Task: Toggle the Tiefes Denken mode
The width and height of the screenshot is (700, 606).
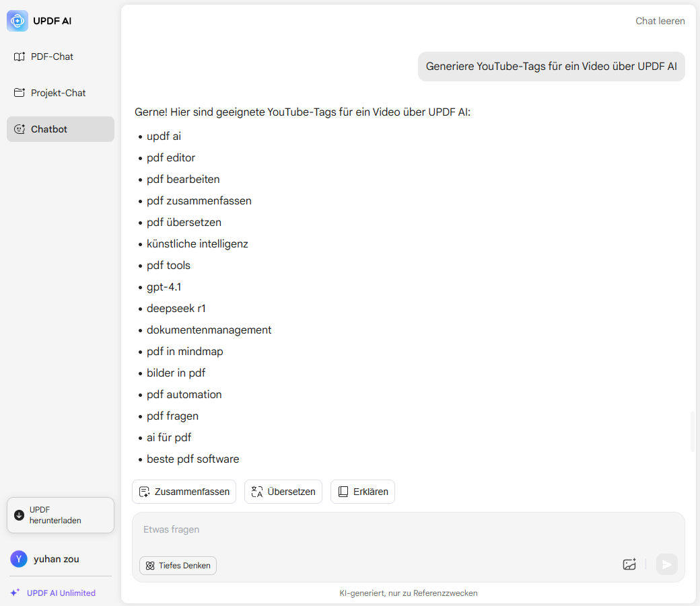Action: click(178, 566)
